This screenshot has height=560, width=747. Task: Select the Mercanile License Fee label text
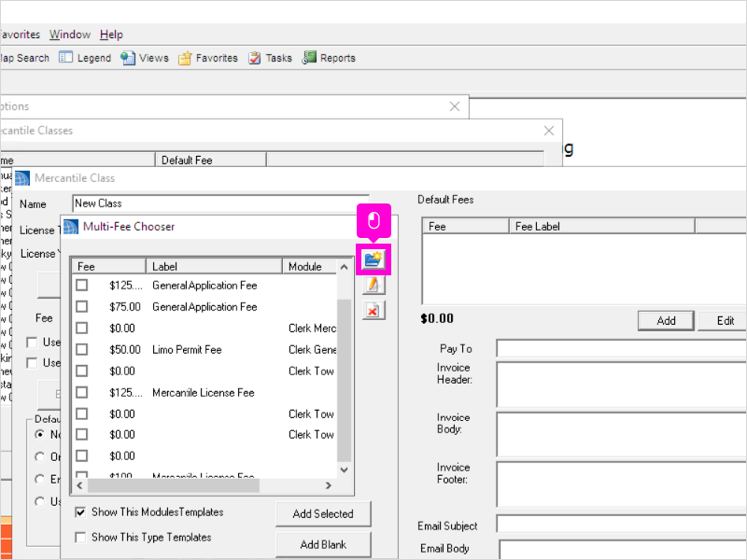(x=204, y=393)
